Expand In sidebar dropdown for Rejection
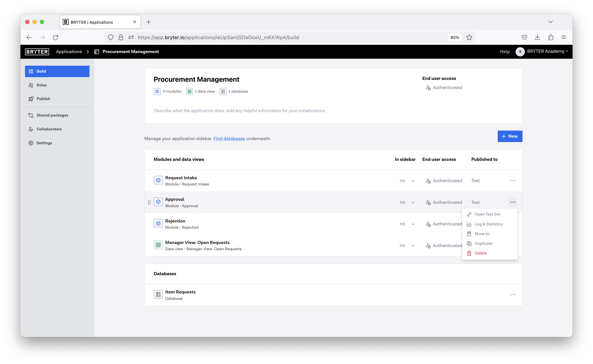The image size is (593, 364). point(407,224)
